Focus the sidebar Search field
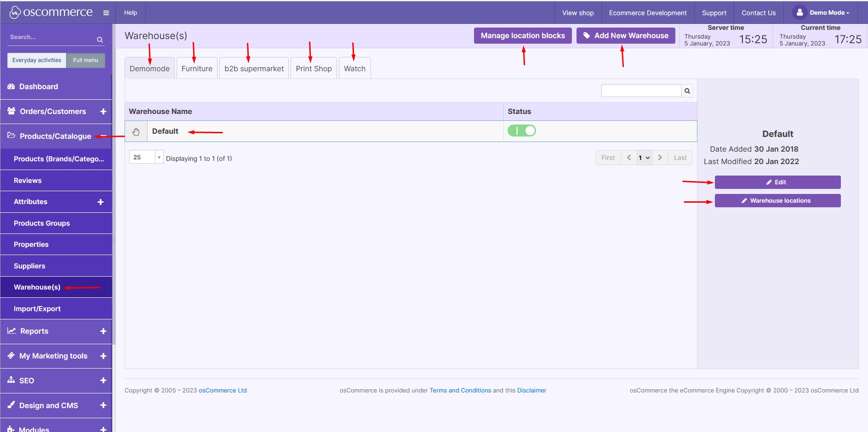The image size is (868, 432). coord(52,37)
